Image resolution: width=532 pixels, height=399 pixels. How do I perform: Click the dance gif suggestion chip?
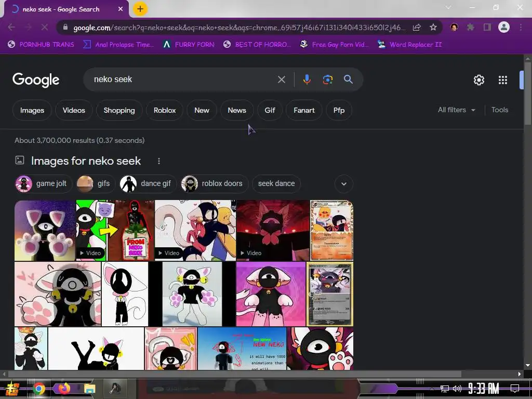pos(148,183)
